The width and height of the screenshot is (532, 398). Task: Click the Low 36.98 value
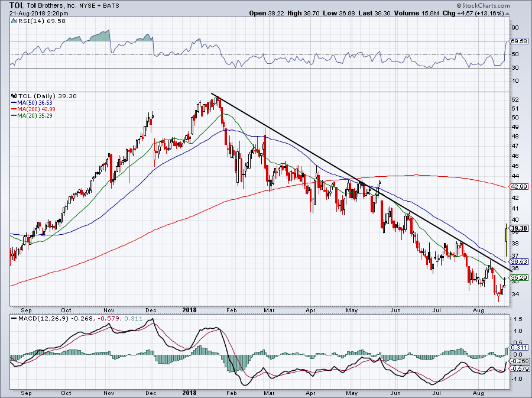pyautogui.click(x=339, y=13)
